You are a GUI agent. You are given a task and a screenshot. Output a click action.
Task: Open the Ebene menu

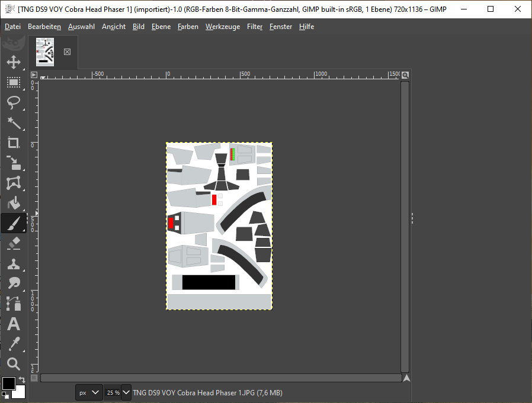coord(161,27)
